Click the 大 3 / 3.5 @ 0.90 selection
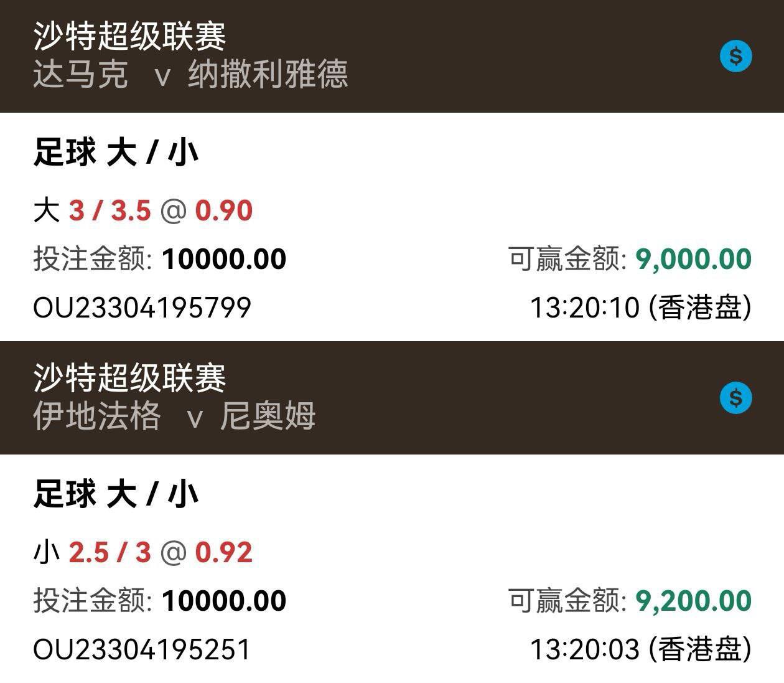 [143, 210]
